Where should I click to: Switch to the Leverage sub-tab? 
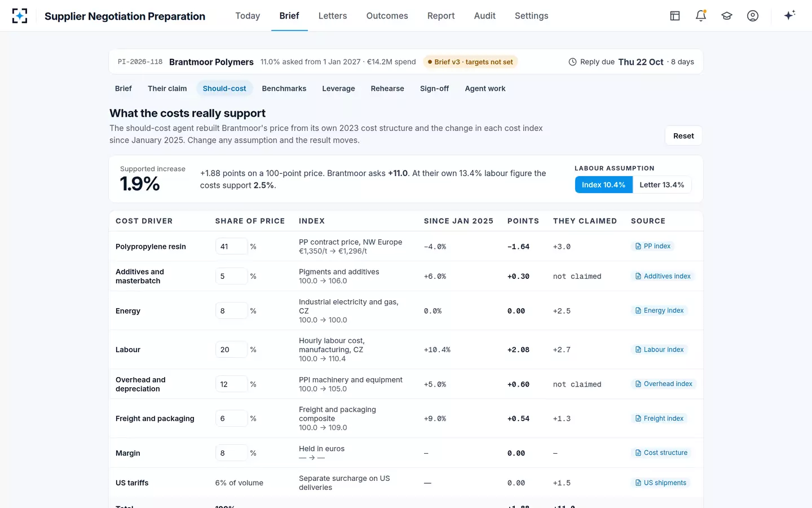pos(338,89)
